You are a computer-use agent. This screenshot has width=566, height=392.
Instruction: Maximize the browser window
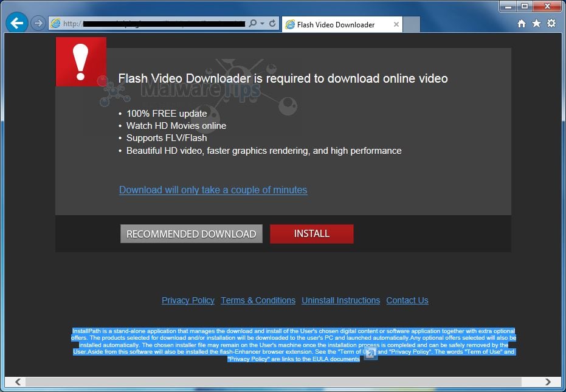tap(525, 6)
